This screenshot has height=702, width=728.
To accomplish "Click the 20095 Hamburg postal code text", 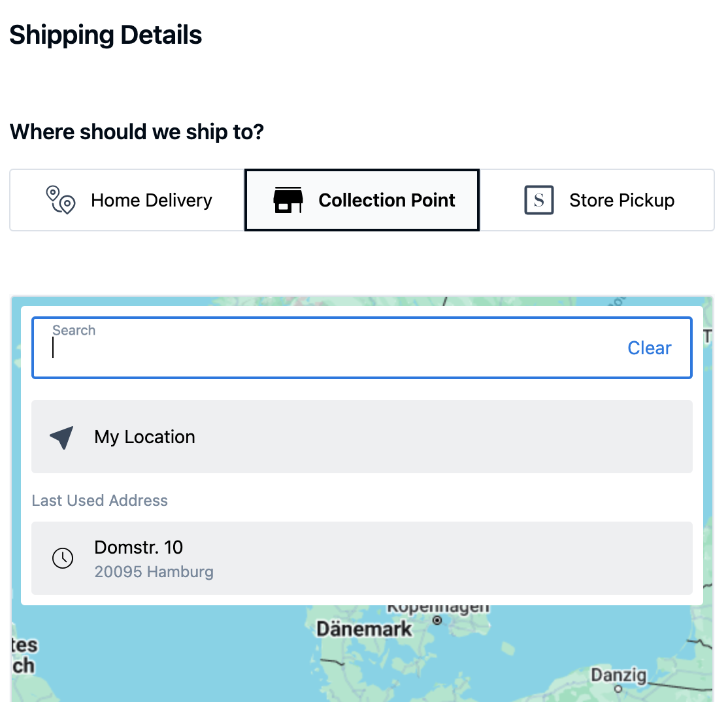I will 154,573.
